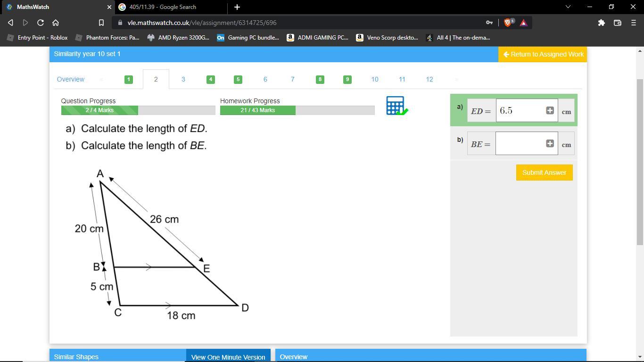Reload the MathsWatch page

[41, 23]
